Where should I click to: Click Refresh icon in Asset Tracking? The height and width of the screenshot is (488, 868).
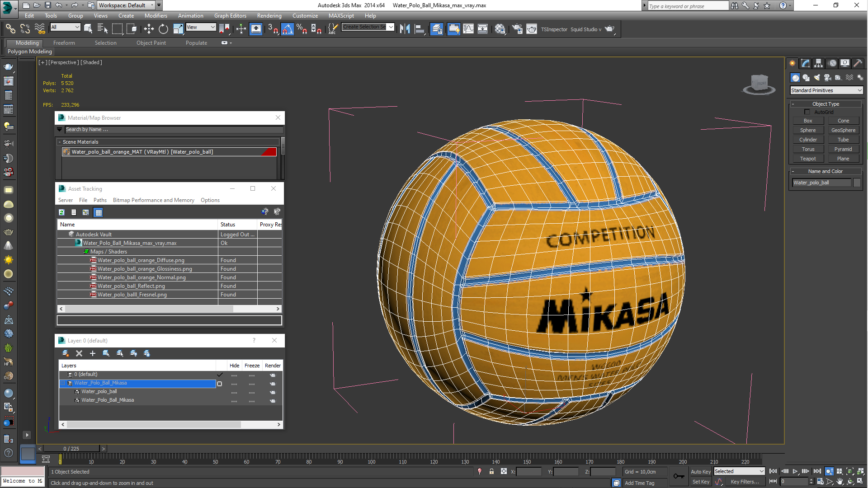[x=62, y=212]
